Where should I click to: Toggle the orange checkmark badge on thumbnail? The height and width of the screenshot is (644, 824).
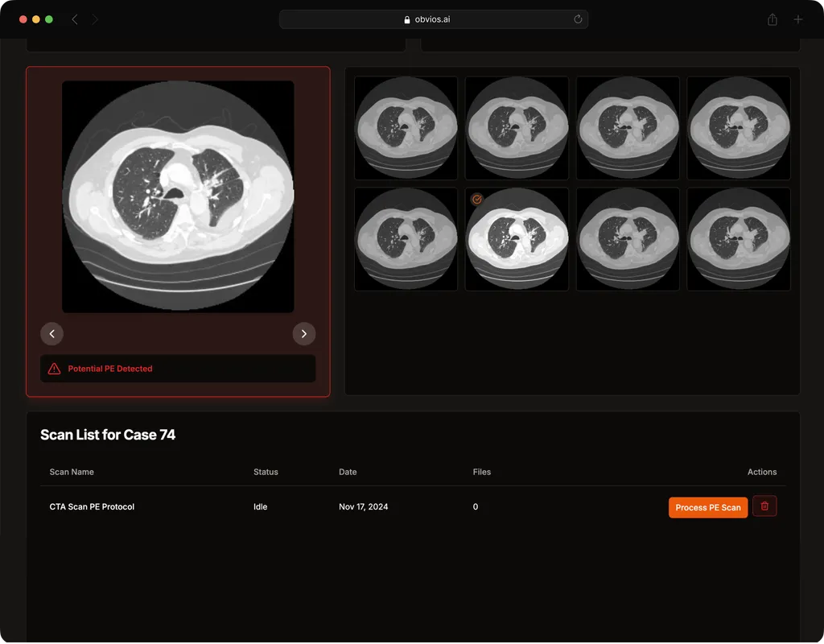tap(476, 199)
